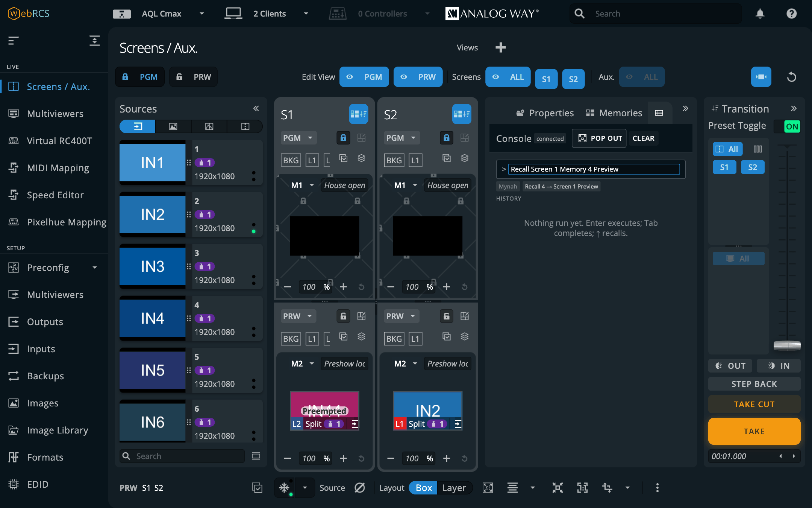Open S2 screen layout options icon
This screenshot has width=812, height=508.
tap(462, 114)
